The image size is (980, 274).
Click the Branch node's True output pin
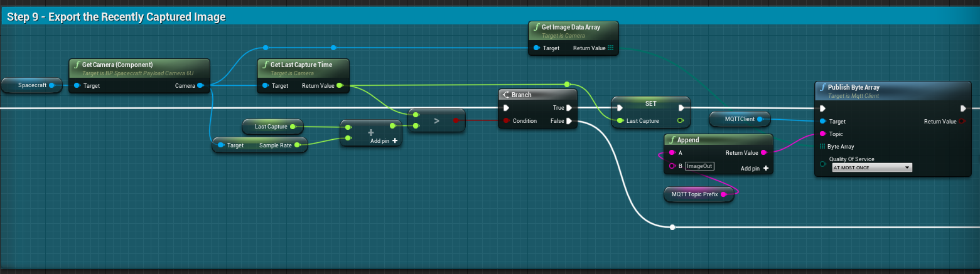tap(569, 108)
